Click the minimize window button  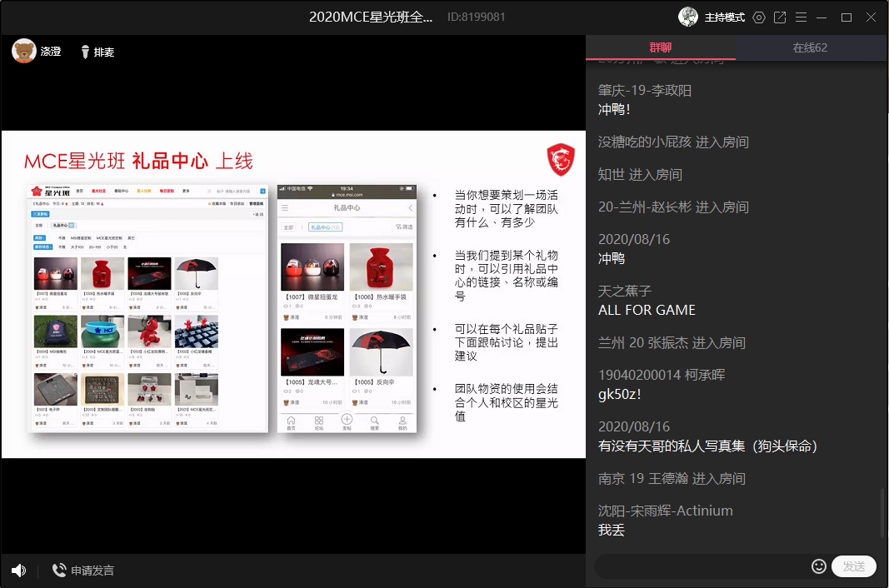click(x=822, y=17)
